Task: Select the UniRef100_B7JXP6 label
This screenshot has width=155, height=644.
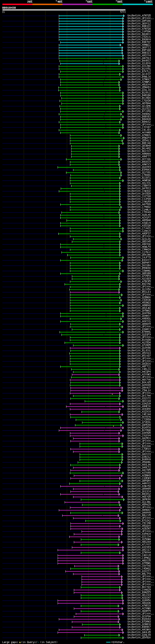Action: pyautogui.click(x=139, y=111)
